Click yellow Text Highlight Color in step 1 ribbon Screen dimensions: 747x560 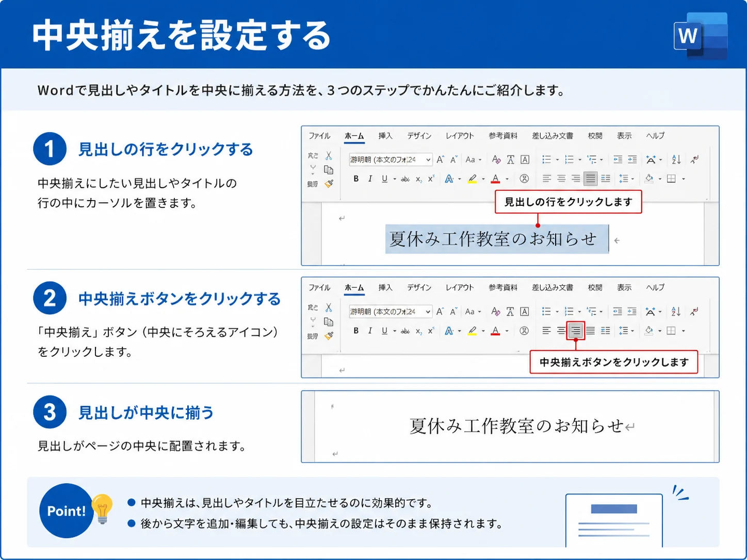point(472,179)
